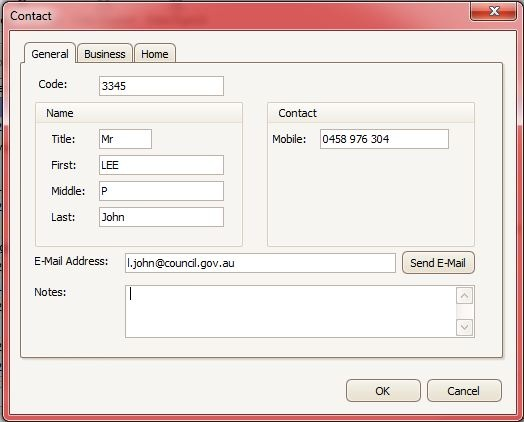This screenshot has width=524, height=422.
Task: Open the Home tab
Action: coord(155,53)
